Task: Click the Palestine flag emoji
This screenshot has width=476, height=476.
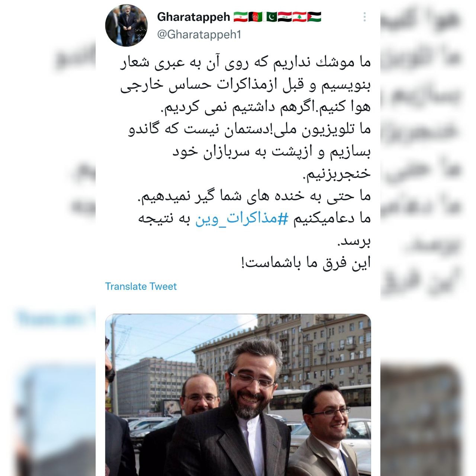Action: click(x=314, y=17)
